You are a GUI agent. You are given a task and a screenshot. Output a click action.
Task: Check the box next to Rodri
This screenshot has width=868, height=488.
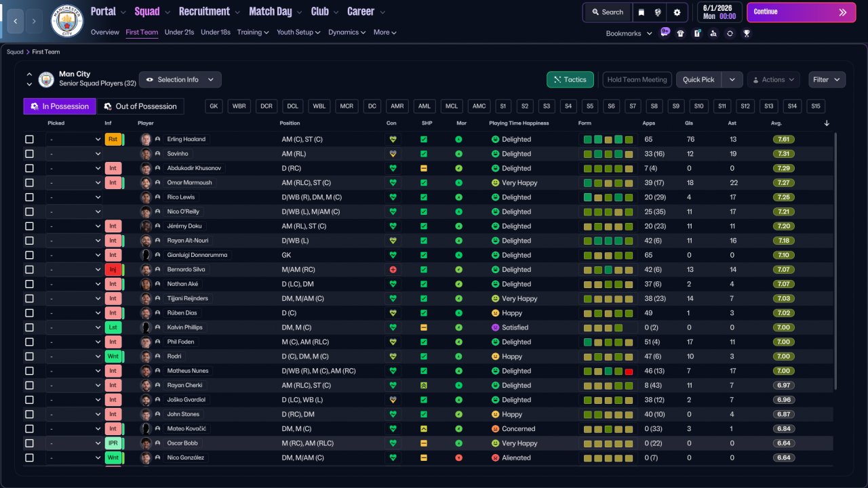pos(29,357)
